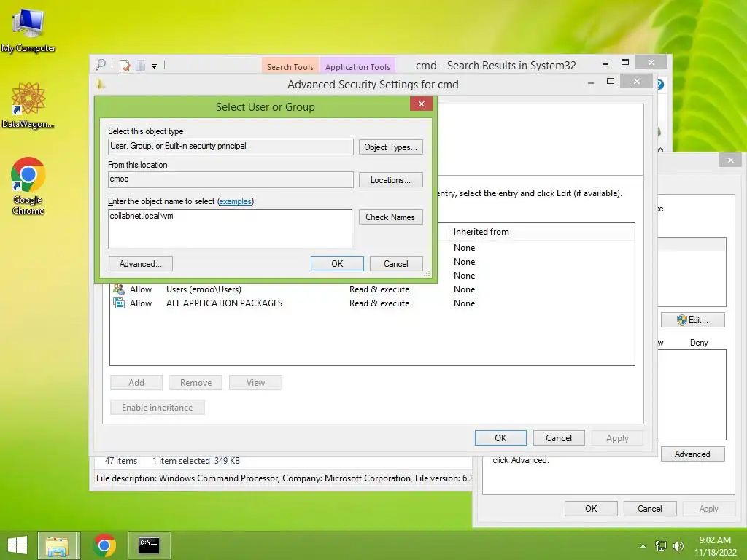
Task: Click the user group icon beside Users entry
Action: pos(119,289)
